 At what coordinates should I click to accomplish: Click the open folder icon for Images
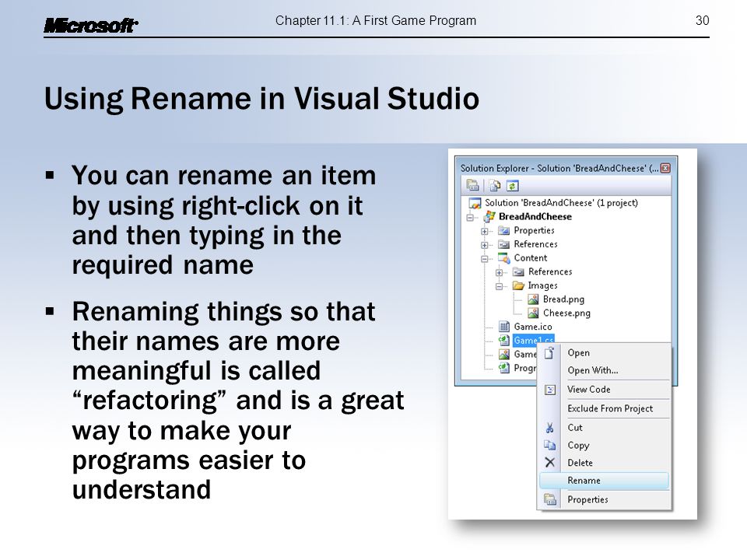518,285
